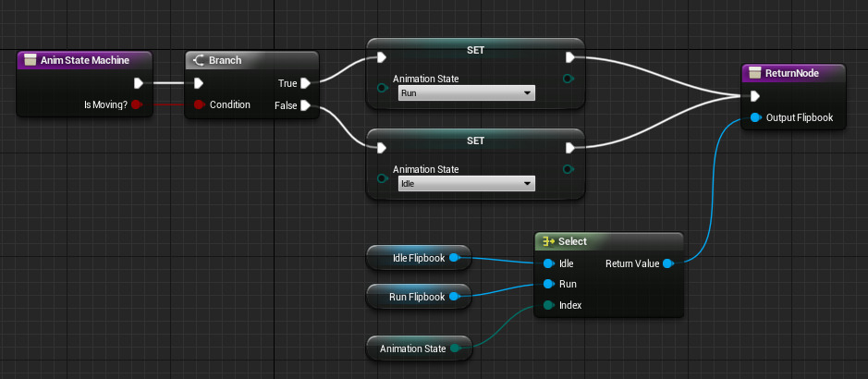
Task: Click the Anim State Machine node icon
Action: point(31,60)
